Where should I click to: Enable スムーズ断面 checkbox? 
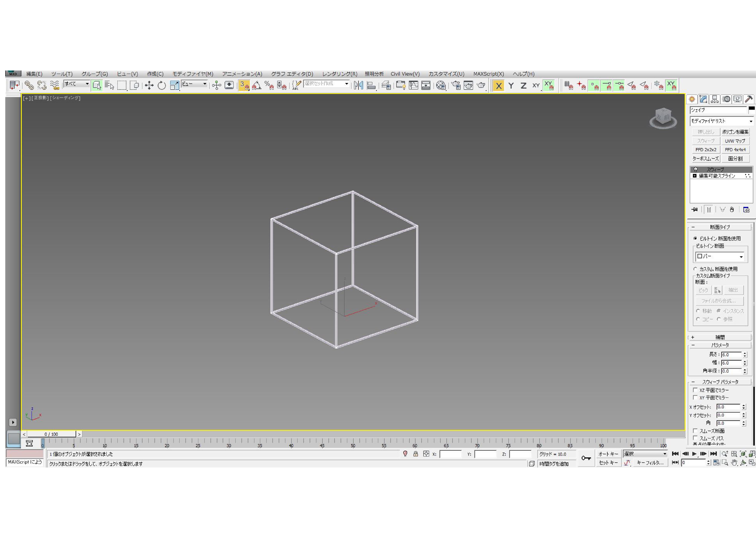pos(695,431)
